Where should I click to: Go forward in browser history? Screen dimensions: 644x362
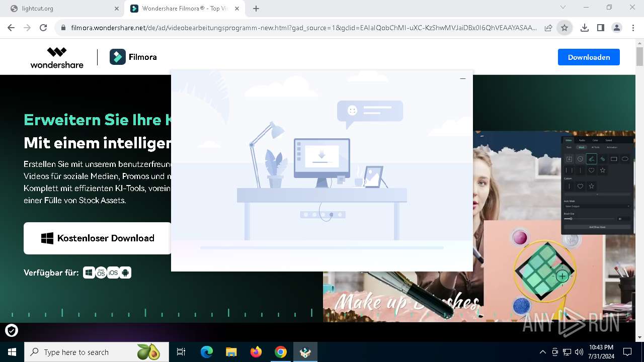pyautogui.click(x=27, y=28)
